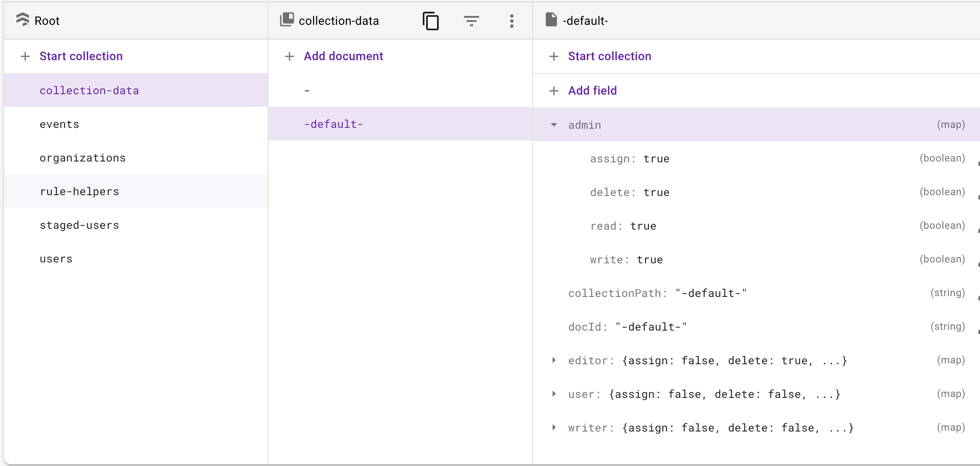Click the docId string field value
The image size is (980, 466).
(x=651, y=327)
